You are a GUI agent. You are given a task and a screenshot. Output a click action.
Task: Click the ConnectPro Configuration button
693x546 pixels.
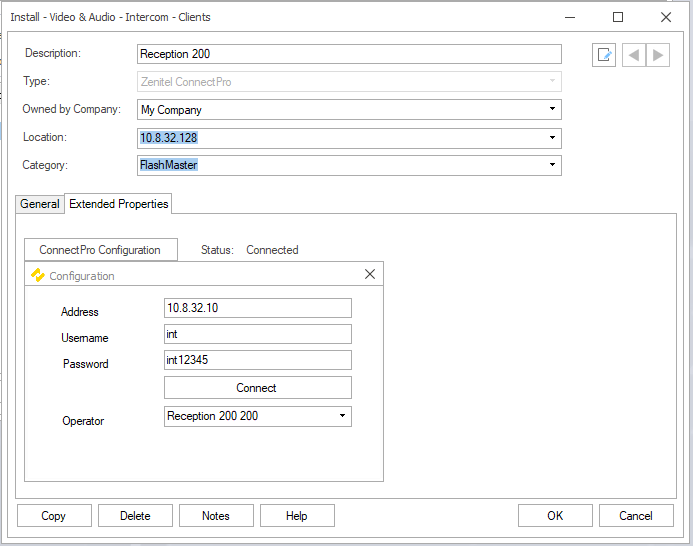coord(100,250)
